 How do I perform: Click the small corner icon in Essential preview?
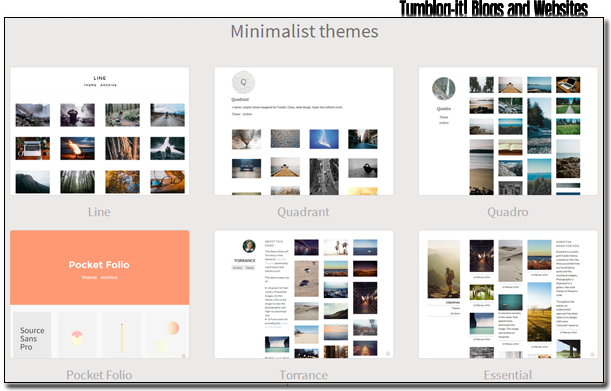pos(592,354)
